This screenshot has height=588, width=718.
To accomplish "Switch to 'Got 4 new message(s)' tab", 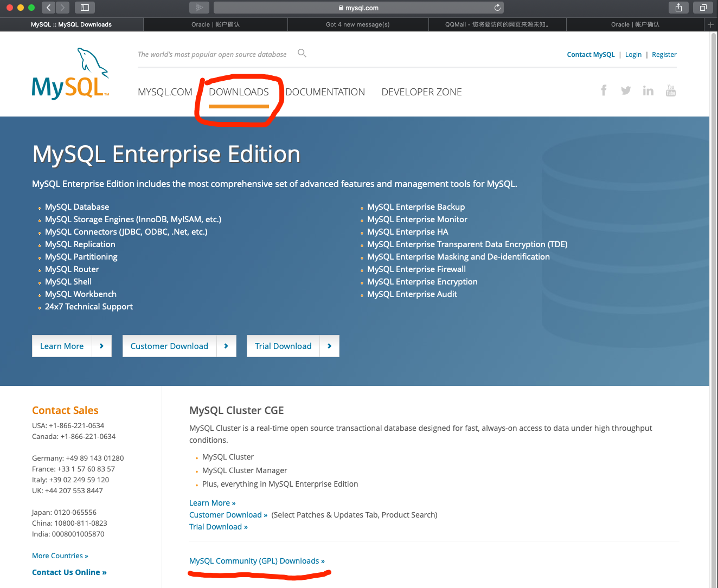I will [x=358, y=24].
